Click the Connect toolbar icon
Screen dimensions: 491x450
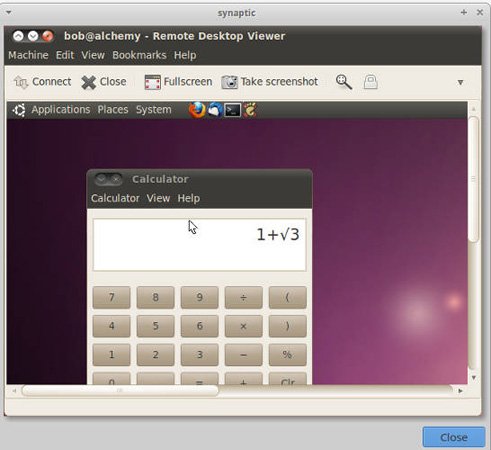[x=21, y=82]
